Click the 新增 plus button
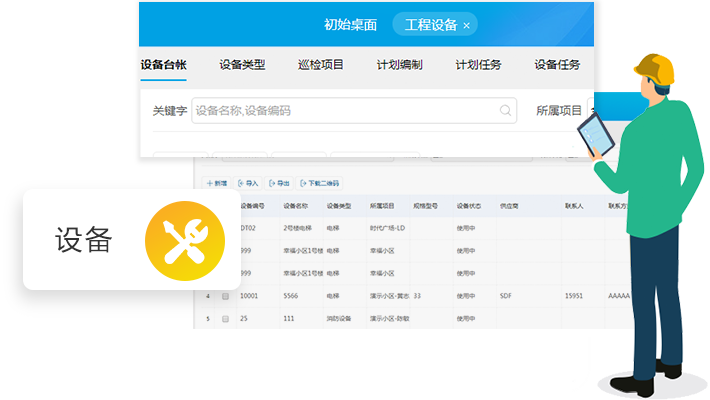The image size is (710, 400). click(x=216, y=184)
